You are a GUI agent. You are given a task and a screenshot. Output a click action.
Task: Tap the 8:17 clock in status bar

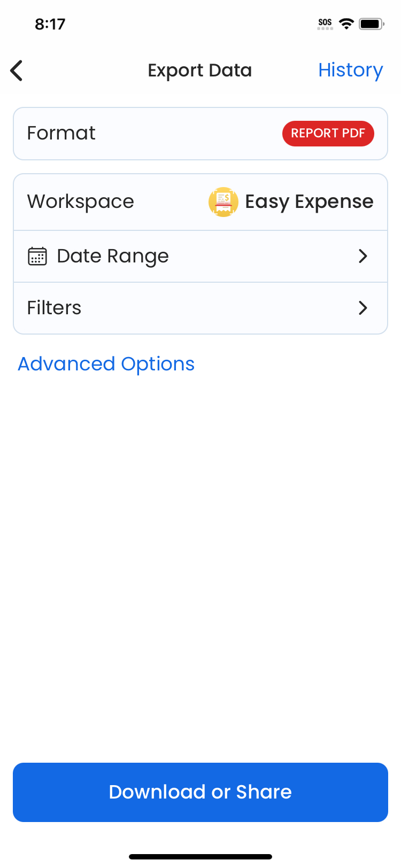pos(50,24)
